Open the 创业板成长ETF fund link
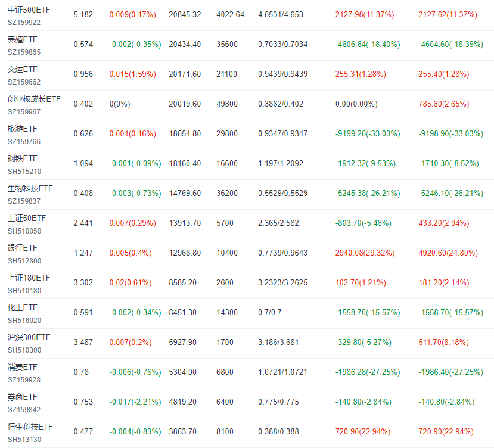 point(34,99)
